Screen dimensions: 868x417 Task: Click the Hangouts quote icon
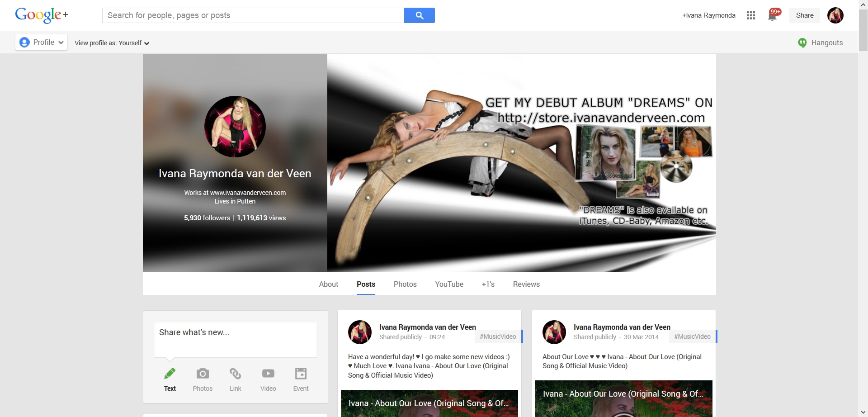(802, 43)
